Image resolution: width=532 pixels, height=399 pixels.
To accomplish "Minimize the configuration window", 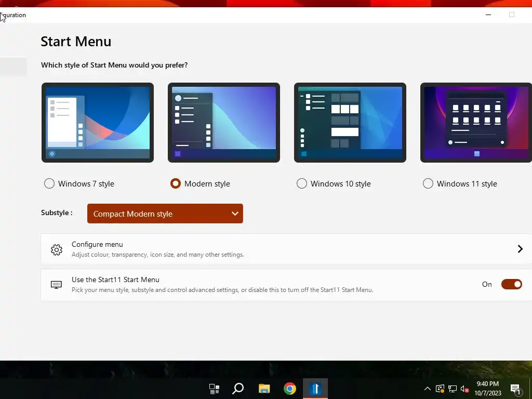I will pyautogui.click(x=488, y=15).
